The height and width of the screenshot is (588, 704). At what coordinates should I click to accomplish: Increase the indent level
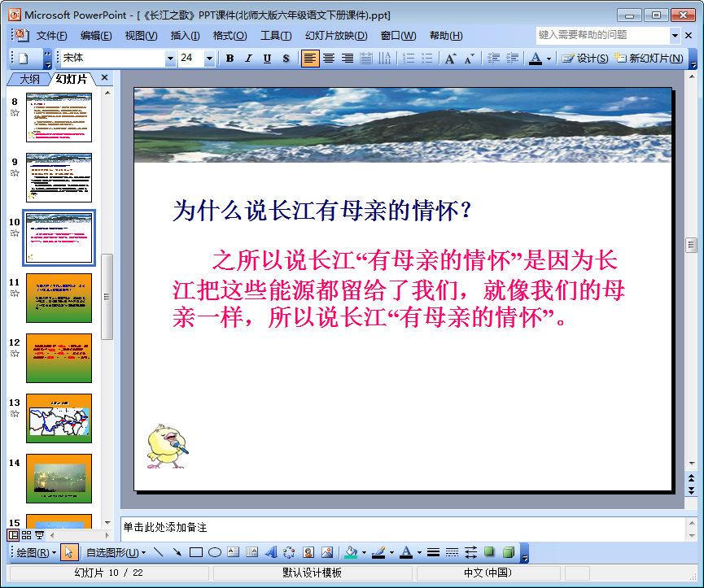point(512,59)
